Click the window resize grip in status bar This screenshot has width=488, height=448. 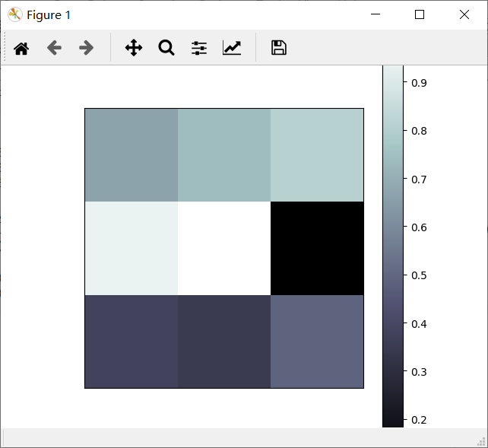pos(481,442)
